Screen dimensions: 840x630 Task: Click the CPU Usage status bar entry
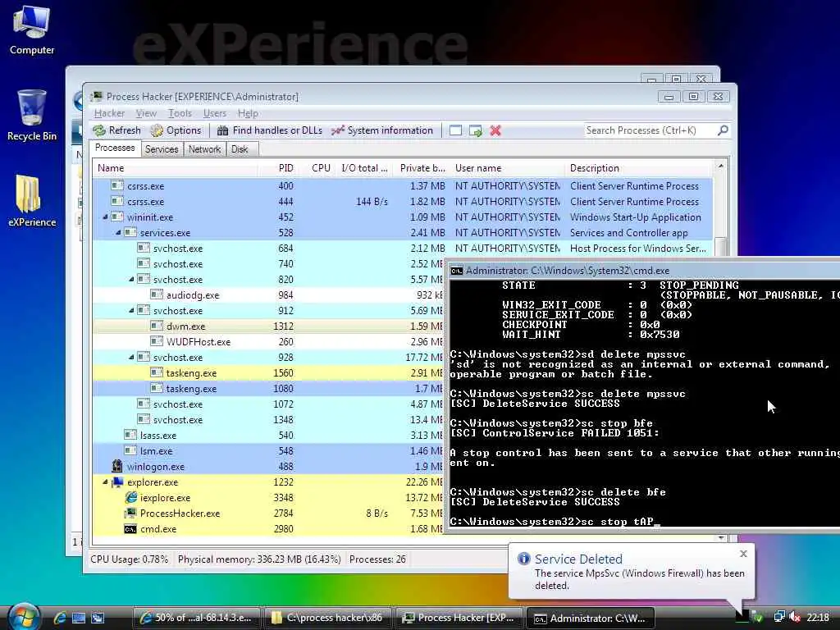129,559
